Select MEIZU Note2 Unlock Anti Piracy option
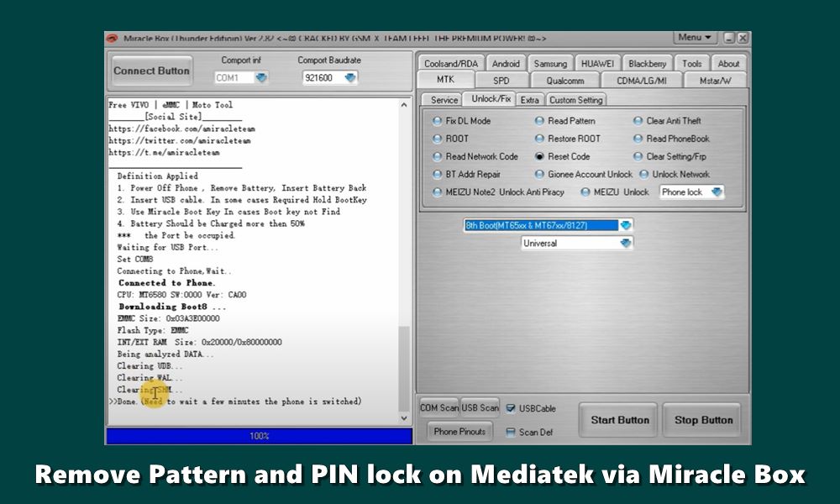This screenshot has height=504, width=840. [437, 192]
